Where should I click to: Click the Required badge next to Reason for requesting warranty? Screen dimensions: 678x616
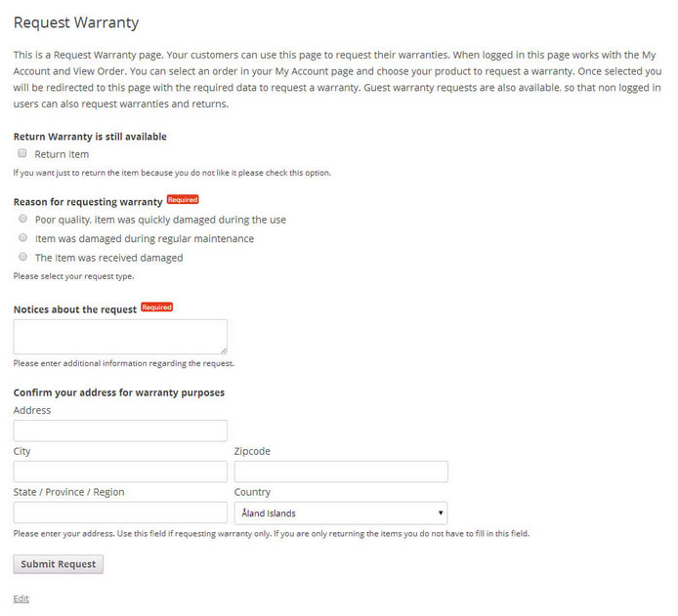coord(183,199)
